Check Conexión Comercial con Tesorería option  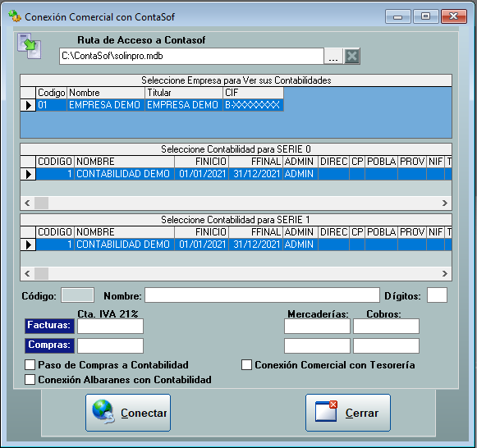[246, 364]
